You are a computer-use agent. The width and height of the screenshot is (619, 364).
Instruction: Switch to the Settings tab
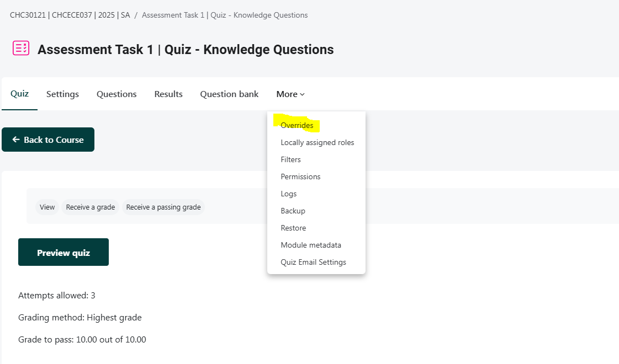[x=62, y=94]
